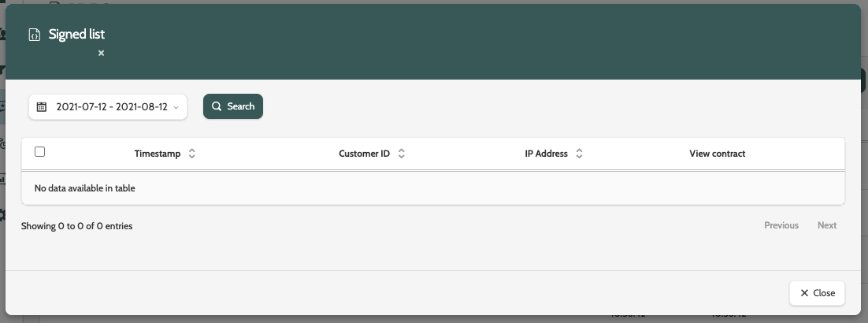Expand the date range chevron arrow
This screenshot has width=868, height=323.
tap(176, 107)
